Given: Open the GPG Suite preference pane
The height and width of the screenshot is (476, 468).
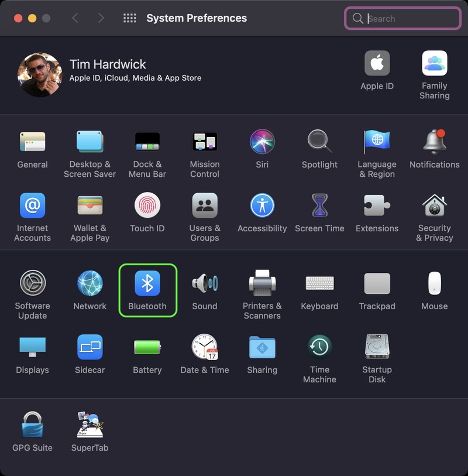Looking at the screenshot, I should pyautogui.click(x=33, y=426).
